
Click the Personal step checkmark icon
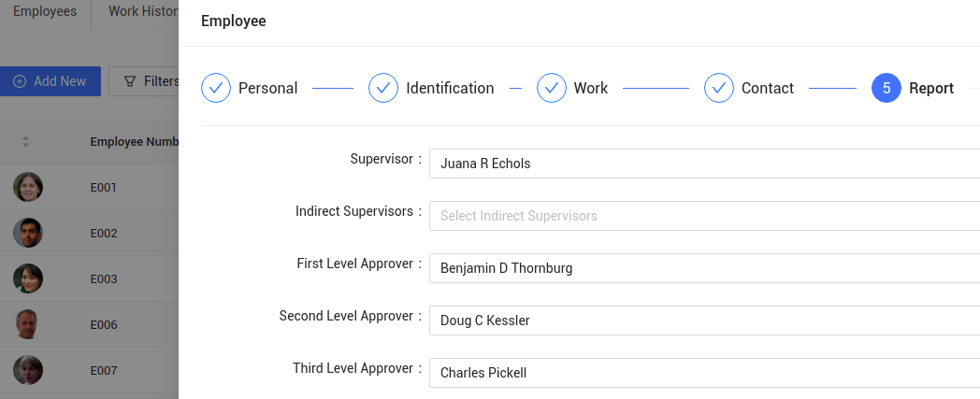click(x=216, y=88)
